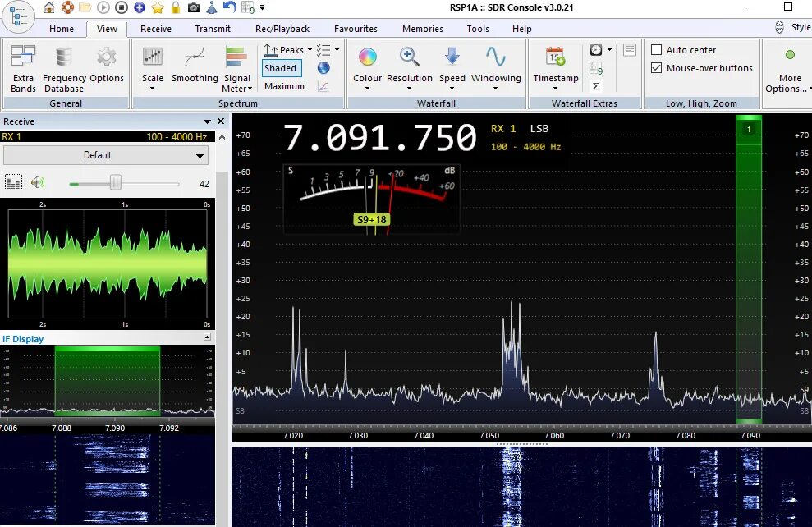Click the 100 - 4000 Hz filter label
This screenshot has height=527, width=812.
click(x=525, y=146)
